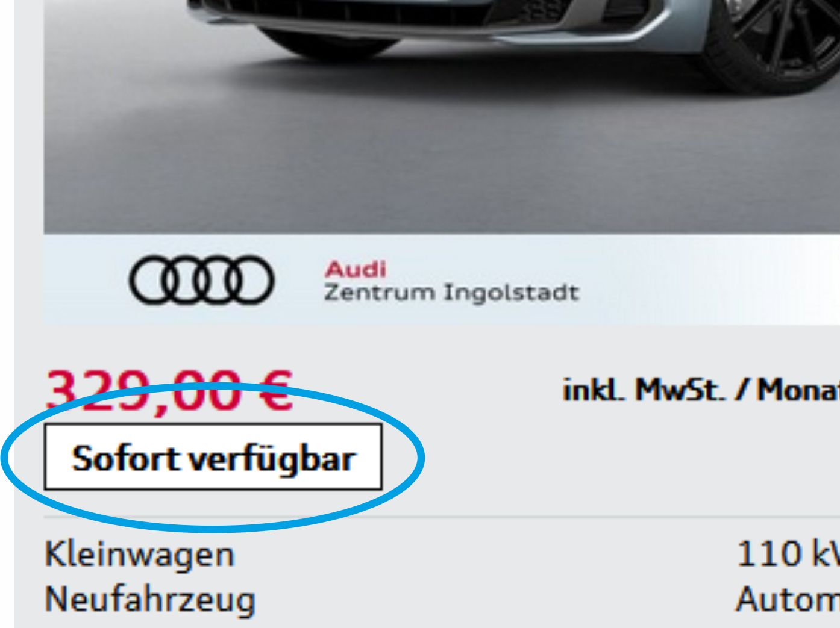The height and width of the screenshot is (628, 840).
Task: Click the red 'Audi' dealer brand word
Action: [x=356, y=269]
